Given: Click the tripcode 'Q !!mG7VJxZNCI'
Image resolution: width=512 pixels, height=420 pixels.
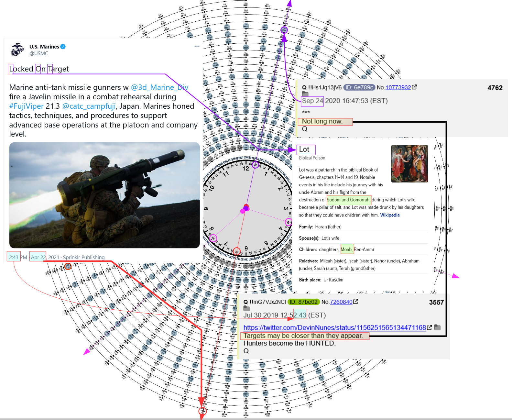Looking at the screenshot, I should click(265, 302).
